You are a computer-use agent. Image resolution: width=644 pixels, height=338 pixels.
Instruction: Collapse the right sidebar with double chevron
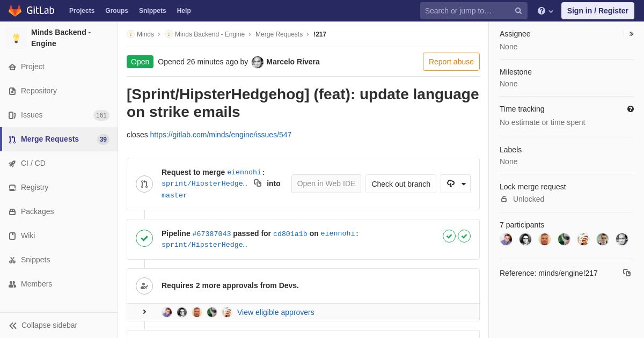631,34
